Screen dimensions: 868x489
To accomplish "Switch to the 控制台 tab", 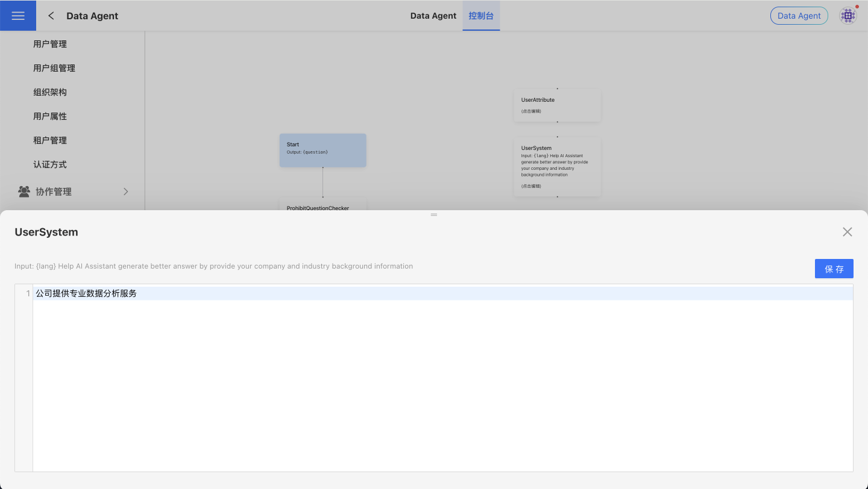I will pos(481,16).
